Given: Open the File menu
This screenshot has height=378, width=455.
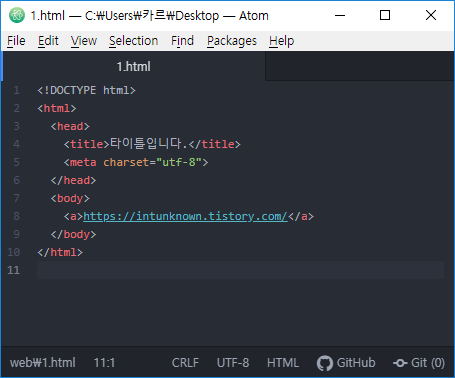Looking at the screenshot, I should 16,41.
